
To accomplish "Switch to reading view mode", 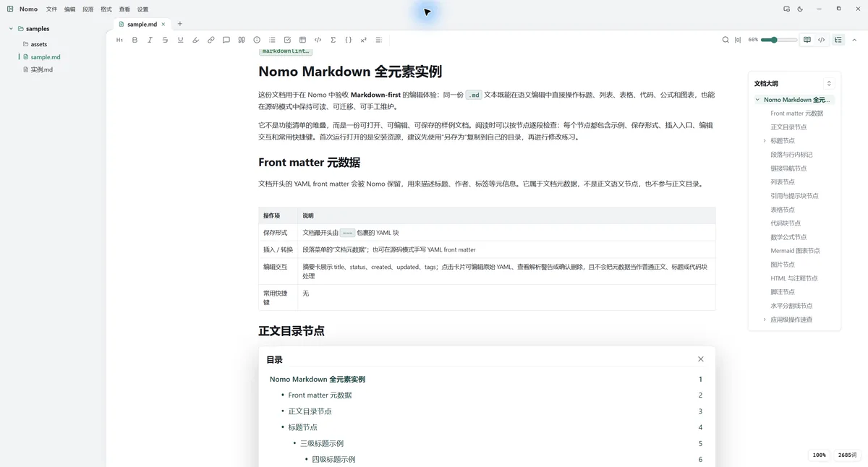I will click(x=807, y=40).
